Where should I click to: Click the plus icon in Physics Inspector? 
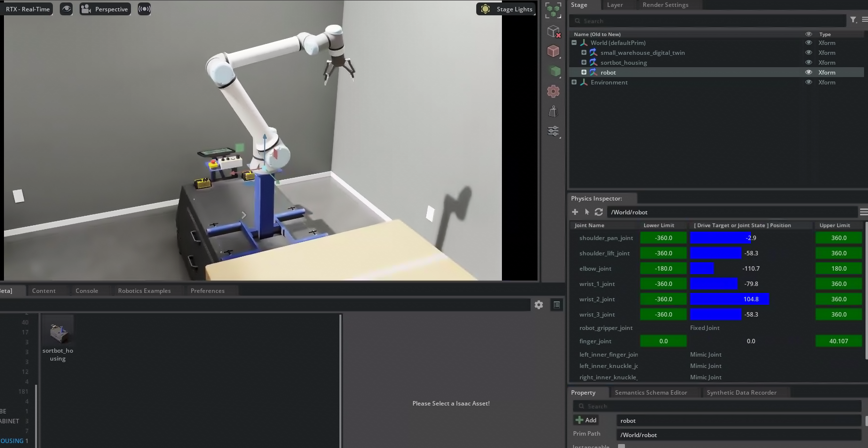tap(575, 212)
